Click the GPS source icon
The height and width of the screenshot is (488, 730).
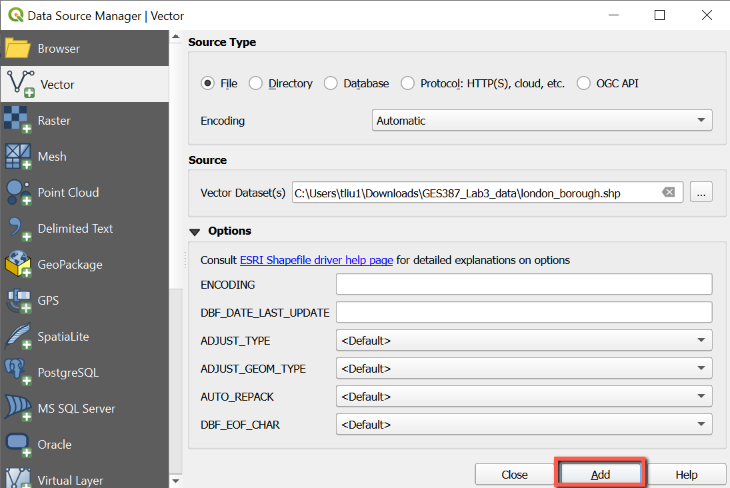point(18,300)
